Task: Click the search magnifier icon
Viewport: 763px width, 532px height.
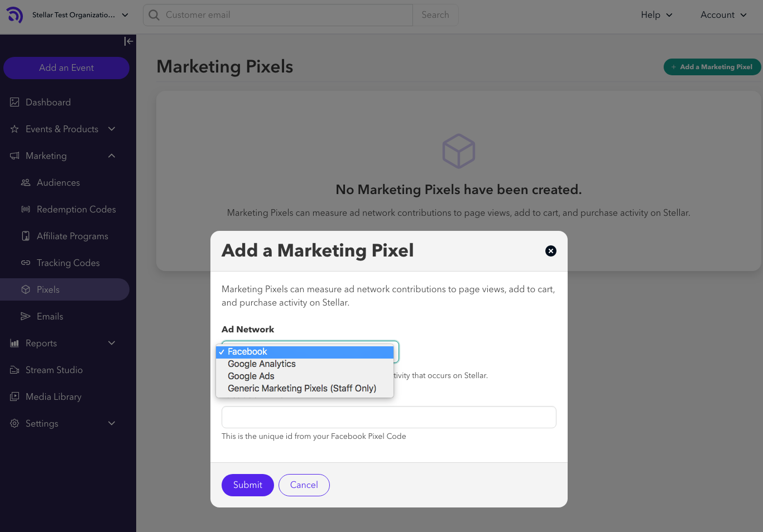Action: point(153,15)
